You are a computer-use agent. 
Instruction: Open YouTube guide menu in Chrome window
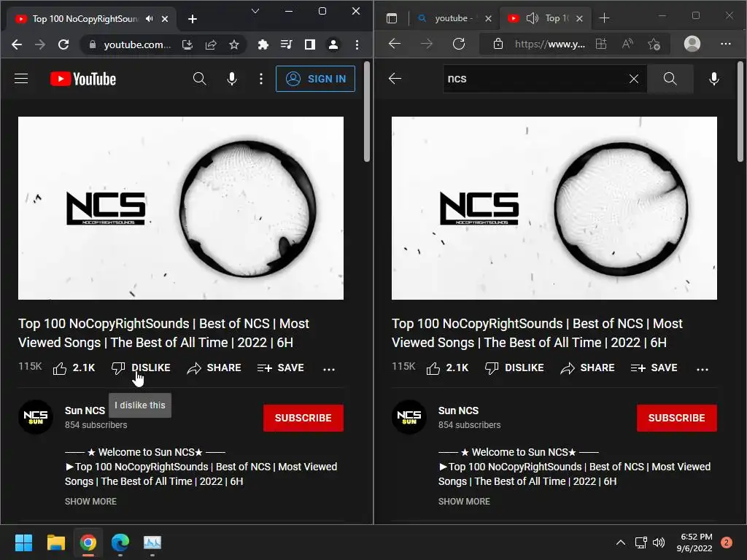[21, 79]
